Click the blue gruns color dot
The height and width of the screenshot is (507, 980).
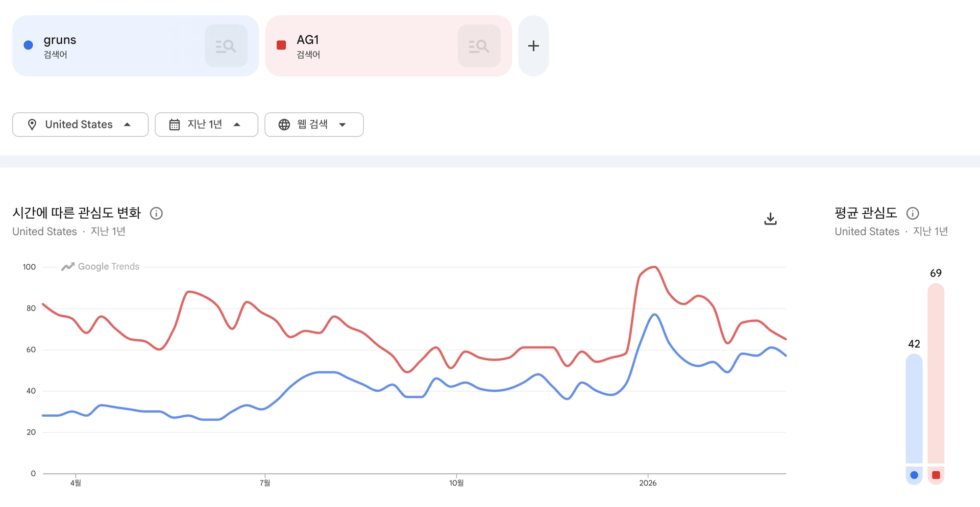pyautogui.click(x=28, y=45)
